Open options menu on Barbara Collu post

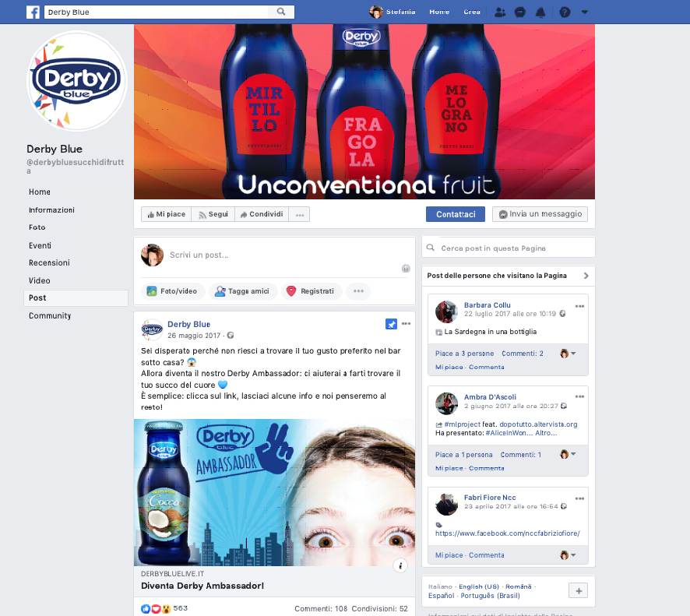[579, 306]
